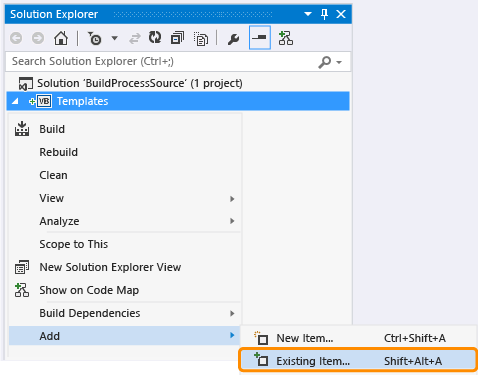Refresh the Solution Explorer
The image size is (478, 375).
(155, 38)
